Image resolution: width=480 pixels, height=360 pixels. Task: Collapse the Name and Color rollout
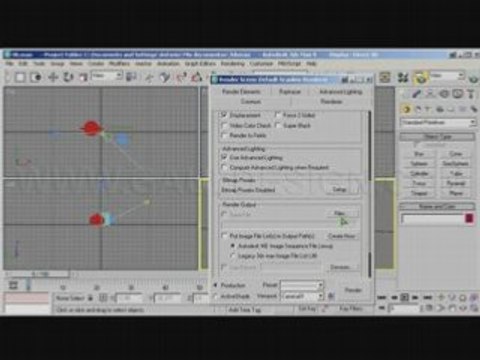[x=438, y=206]
